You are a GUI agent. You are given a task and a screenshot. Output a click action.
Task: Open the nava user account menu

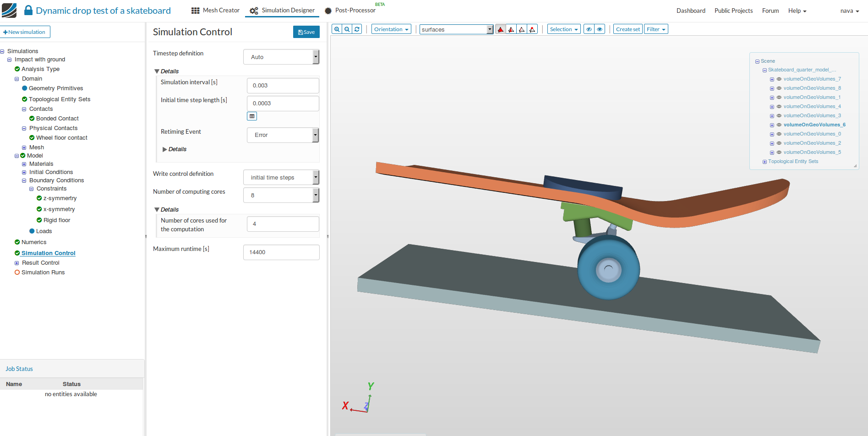click(850, 11)
